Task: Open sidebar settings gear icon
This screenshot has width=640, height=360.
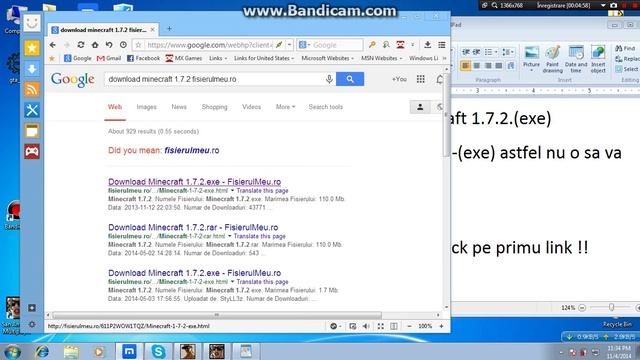Action: [32, 324]
